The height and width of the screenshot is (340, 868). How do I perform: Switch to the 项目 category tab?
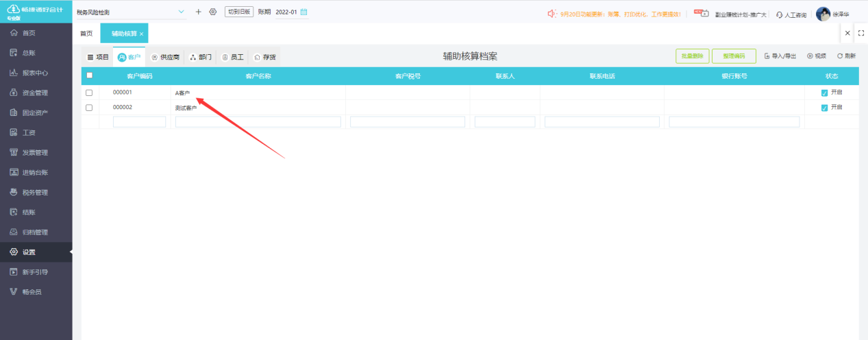[x=98, y=58]
